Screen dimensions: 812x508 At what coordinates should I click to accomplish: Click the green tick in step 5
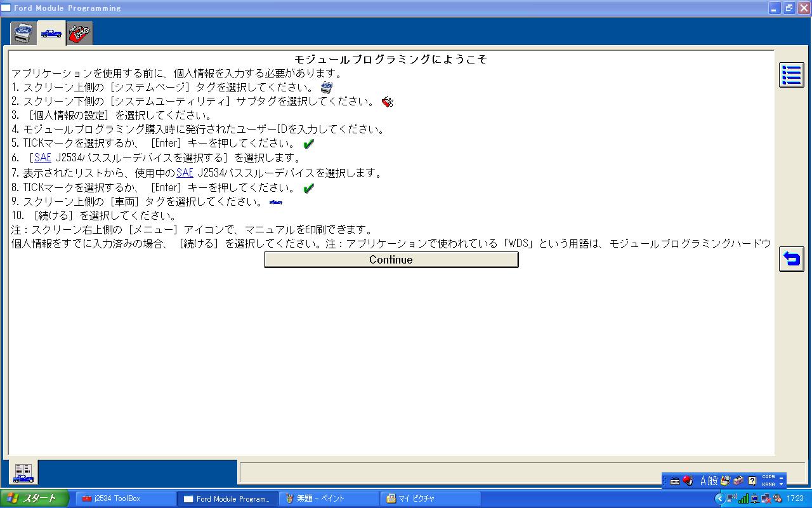(x=309, y=144)
